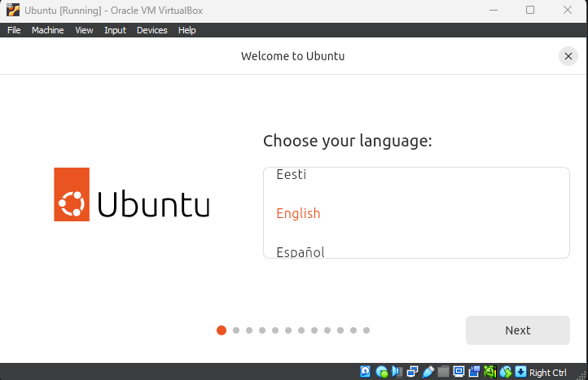Open the optical disk status indicator
This screenshot has height=380, width=588.
point(382,372)
